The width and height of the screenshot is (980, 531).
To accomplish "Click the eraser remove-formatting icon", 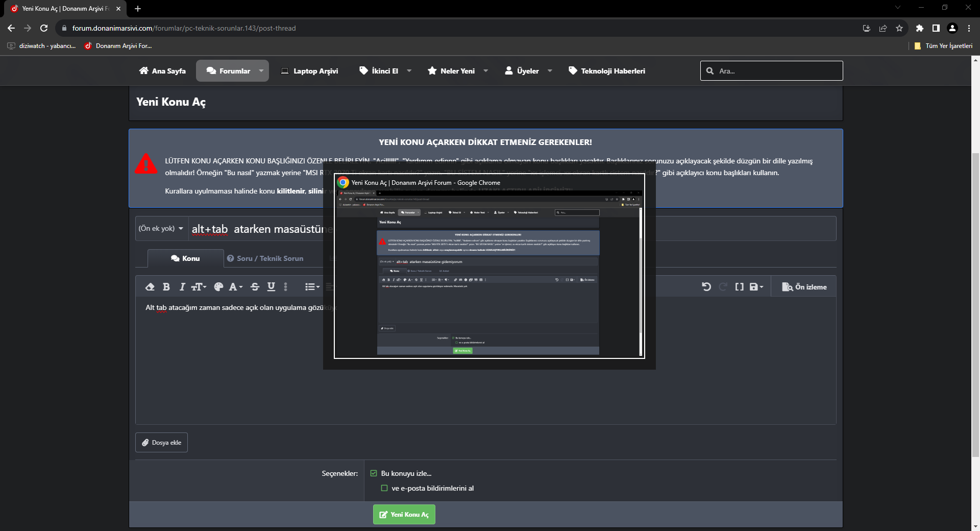I will pos(150,287).
